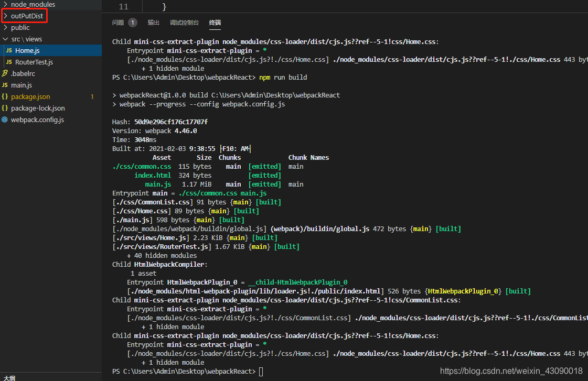Expand the outPutDist folder chevron
Screen dimensions: 588x381
click(x=5, y=16)
